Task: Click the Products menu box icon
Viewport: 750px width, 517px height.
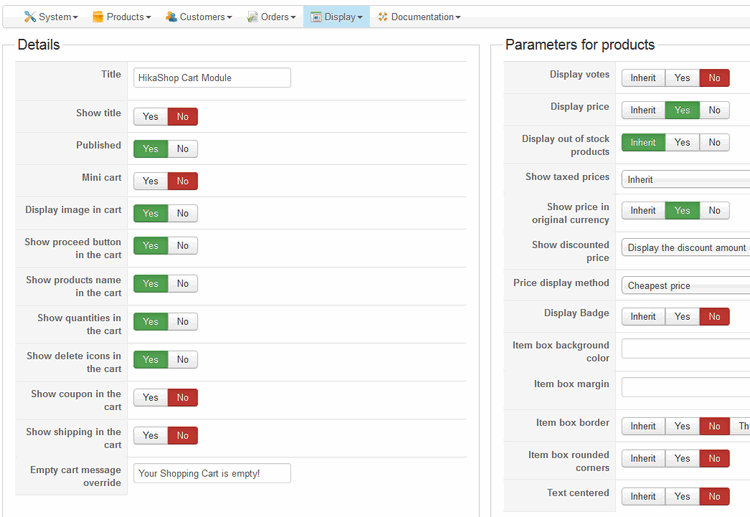Action: [x=98, y=17]
